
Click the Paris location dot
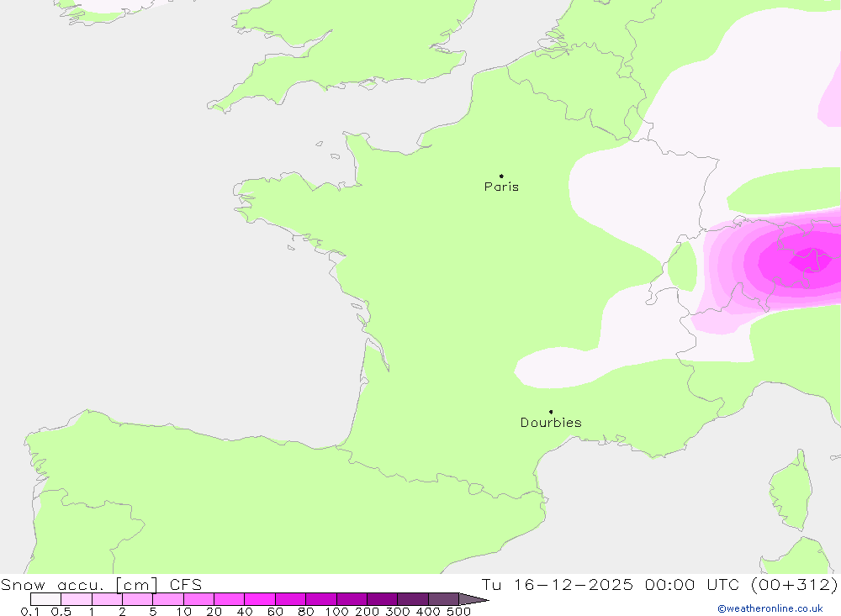[501, 176]
